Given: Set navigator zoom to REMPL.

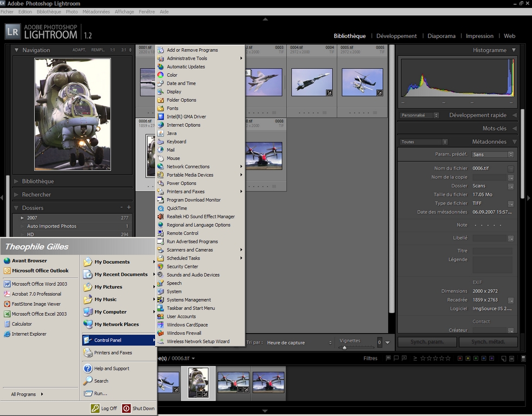Looking at the screenshot, I should [x=98, y=50].
